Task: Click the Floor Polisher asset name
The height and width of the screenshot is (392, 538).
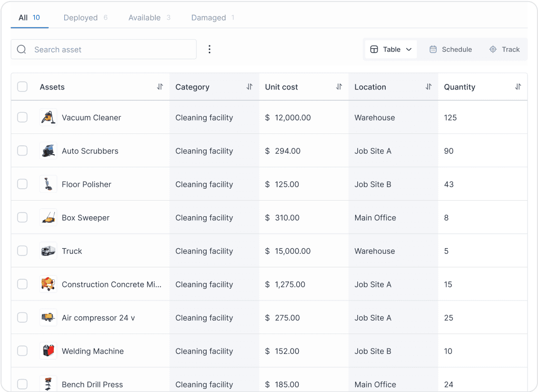Action: tap(86, 184)
